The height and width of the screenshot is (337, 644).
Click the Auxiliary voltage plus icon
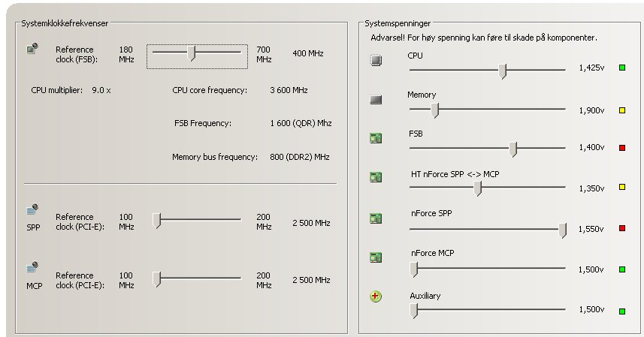pyautogui.click(x=376, y=296)
